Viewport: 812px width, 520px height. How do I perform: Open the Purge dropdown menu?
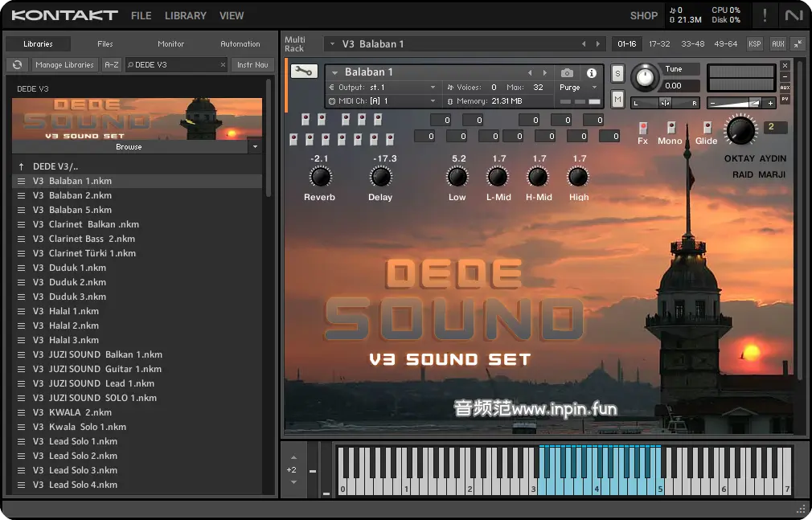[578, 87]
